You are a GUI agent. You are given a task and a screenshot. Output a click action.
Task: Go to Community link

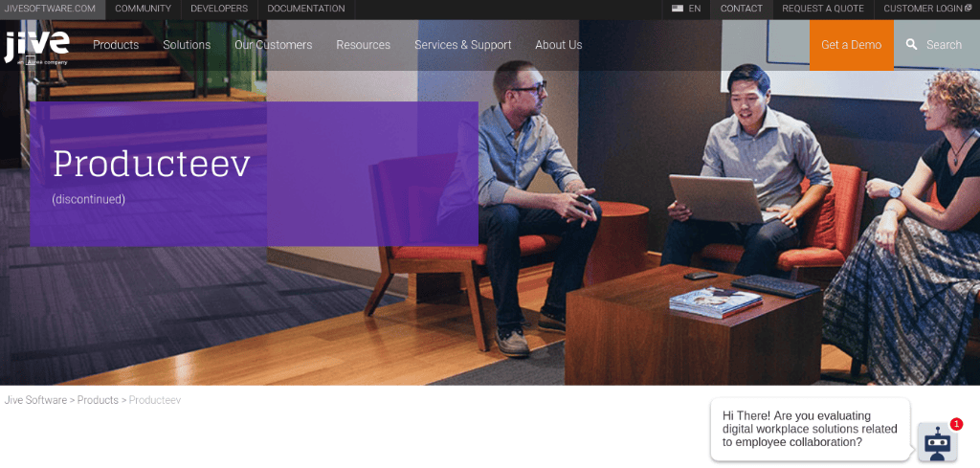click(144, 9)
